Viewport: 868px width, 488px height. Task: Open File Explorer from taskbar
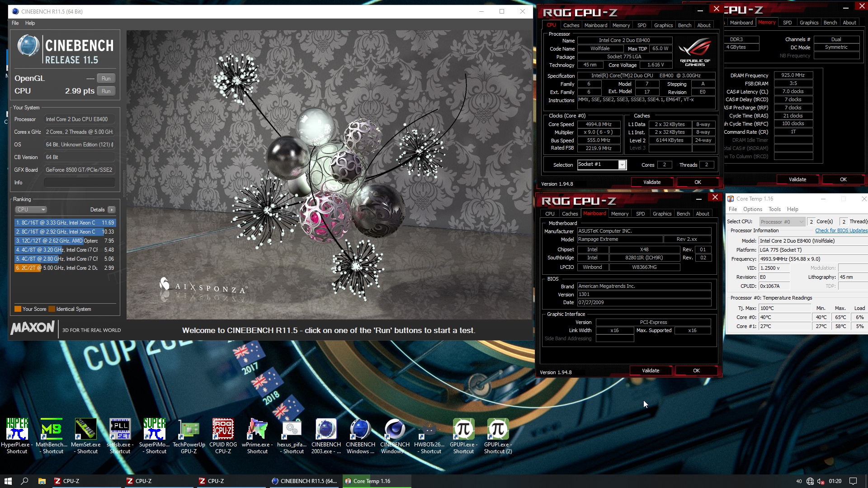click(42, 481)
